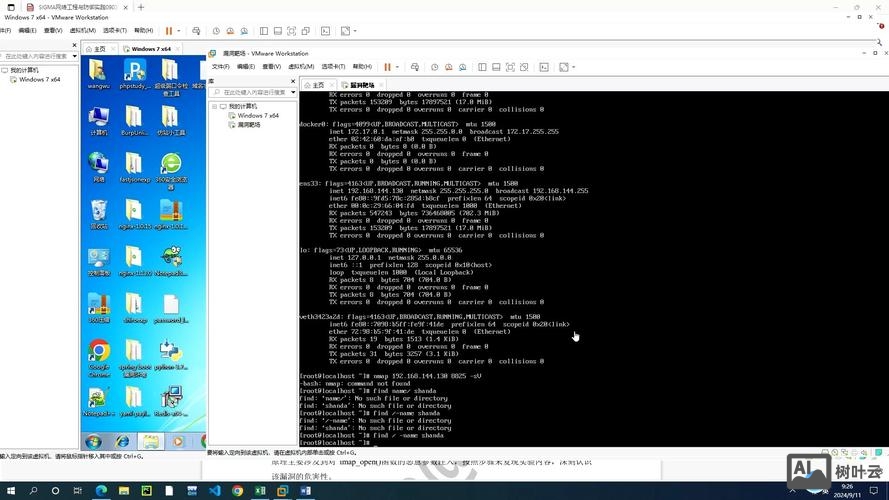Click the snapshot clock icon in outer toolbar

[217, 31]
